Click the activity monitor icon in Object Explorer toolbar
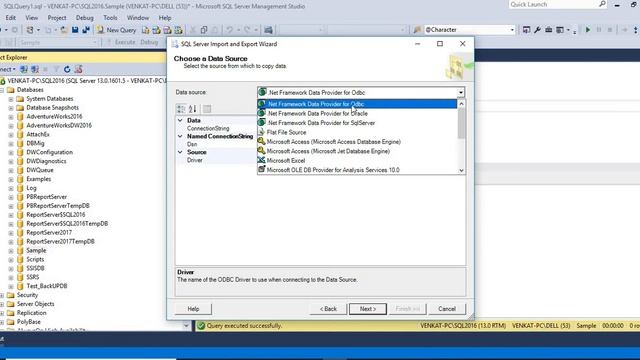Screen dimensions: 640x360 coord(78,69)
